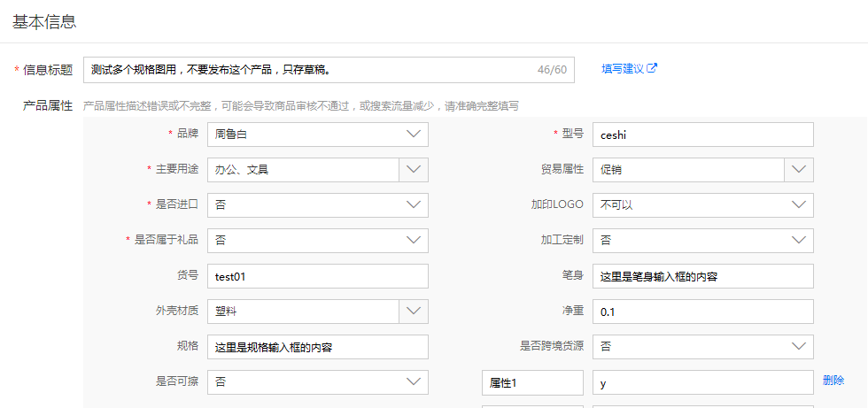Expand the 外壳材质 combo box arrow
Screen dimensions: 868x408
pos(413,312)
